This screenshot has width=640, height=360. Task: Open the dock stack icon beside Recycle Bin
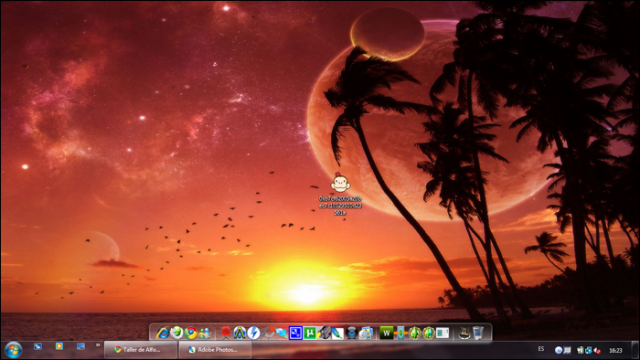click(x=464, y=333)
